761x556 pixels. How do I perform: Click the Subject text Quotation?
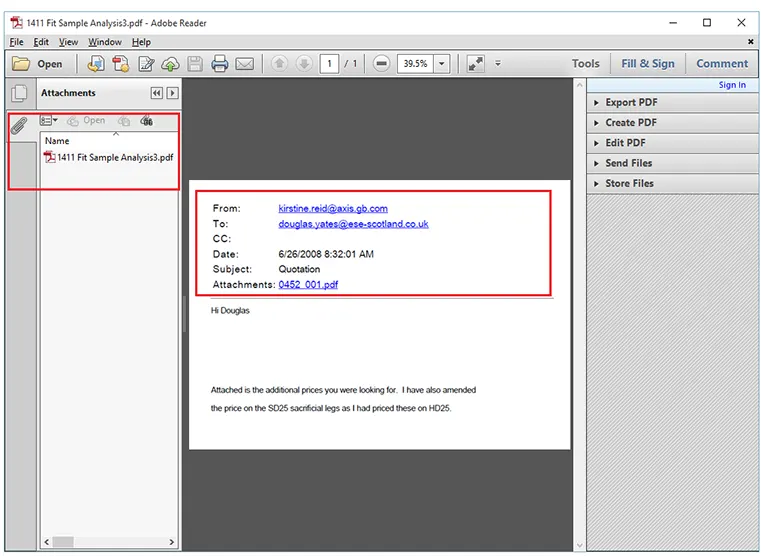pyautogui.click(x=299, y=269)
